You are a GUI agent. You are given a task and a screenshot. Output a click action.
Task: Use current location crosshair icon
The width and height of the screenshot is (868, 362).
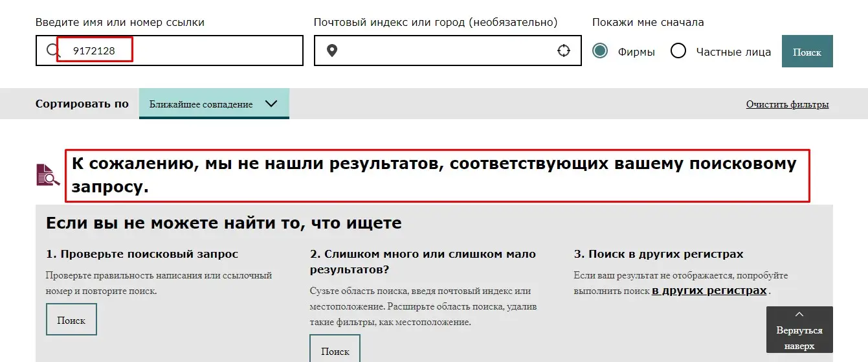564,51
